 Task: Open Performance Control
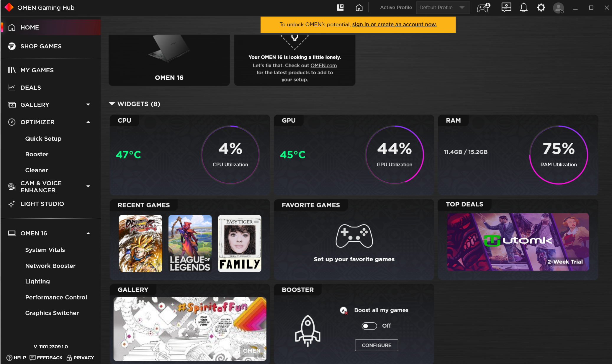point(56,297)
